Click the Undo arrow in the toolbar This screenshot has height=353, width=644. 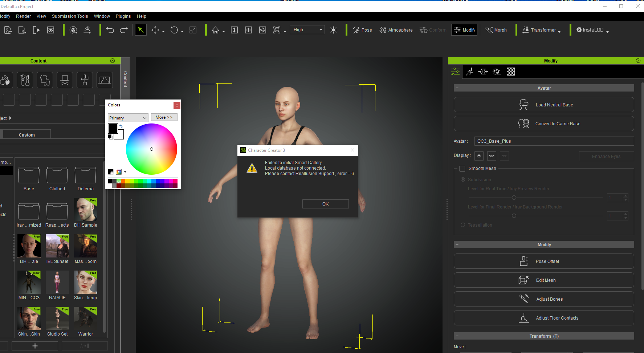pos(110,30)
